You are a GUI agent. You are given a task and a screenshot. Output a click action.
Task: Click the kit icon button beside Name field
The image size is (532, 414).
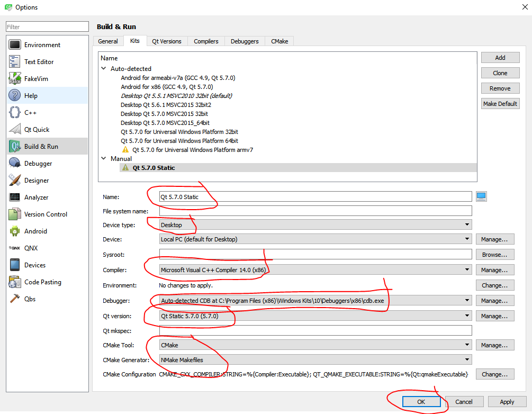[481, 196]
